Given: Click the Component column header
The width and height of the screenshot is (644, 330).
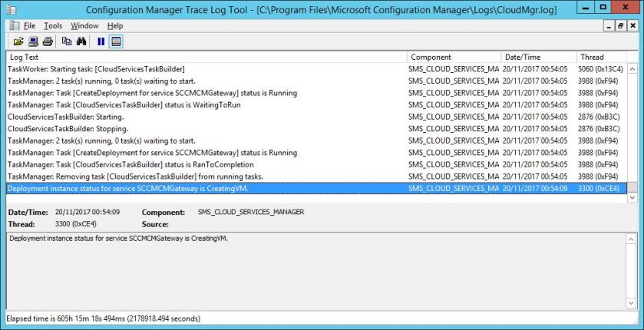Looking at the screenshot, I should pyautogui.click(x=454, y=57).
